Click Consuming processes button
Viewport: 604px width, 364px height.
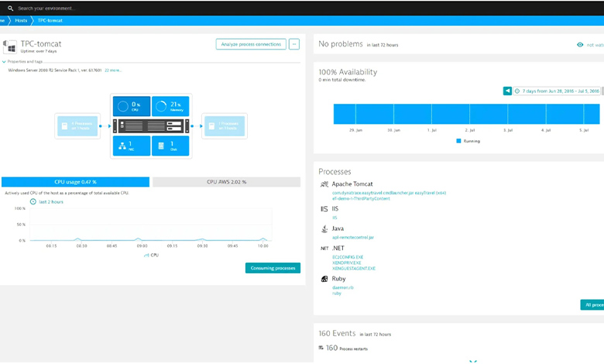[273, 268]
